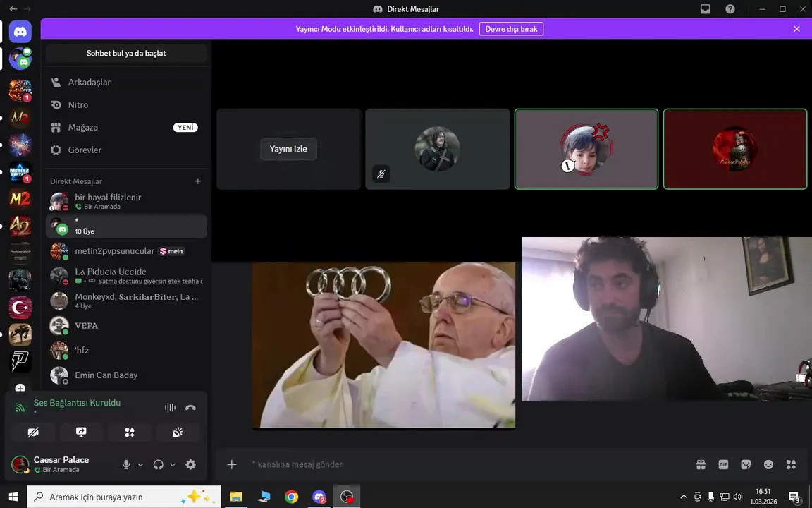
Task: Toggle headphone deafen in user panel
Action: click(159, 464)
